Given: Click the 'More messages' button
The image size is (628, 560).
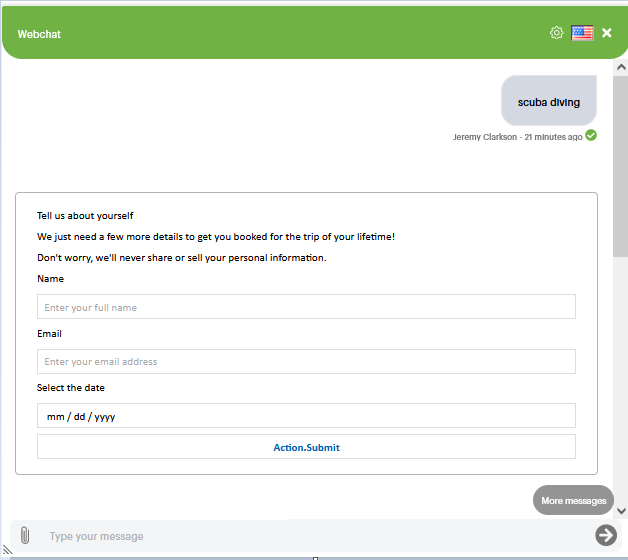Looking at the screenshot, I should [573, 500].
